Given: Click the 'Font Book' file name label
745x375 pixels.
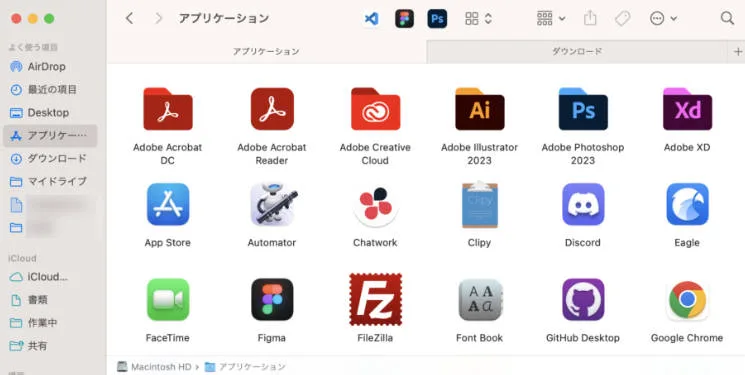Looking at the screenshot, I should (479, 338).
